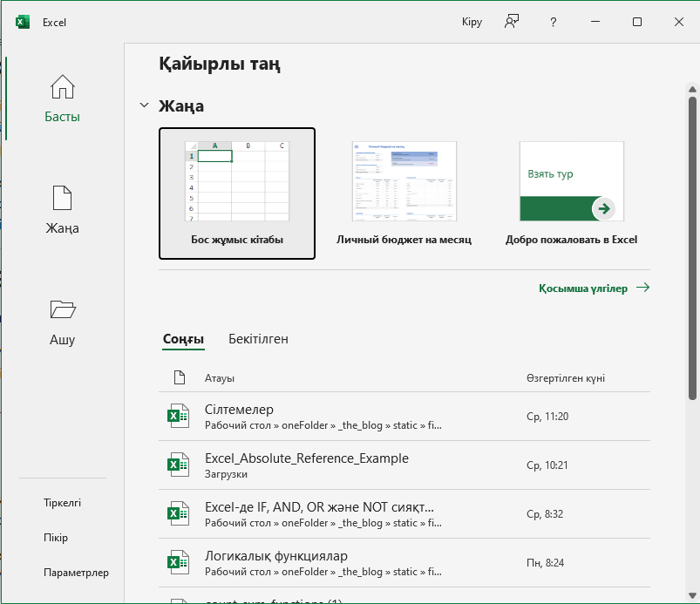The height and width of the screenshot is (604, 700).
Task: Switch to the Бекітілген tab
Action: tap(259, 339)
